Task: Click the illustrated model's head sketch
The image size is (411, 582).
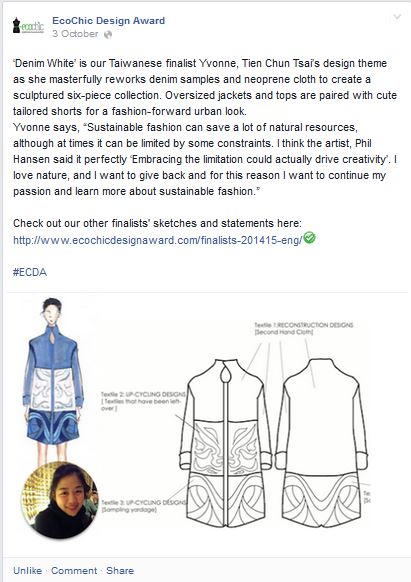Action: [52, 312]
